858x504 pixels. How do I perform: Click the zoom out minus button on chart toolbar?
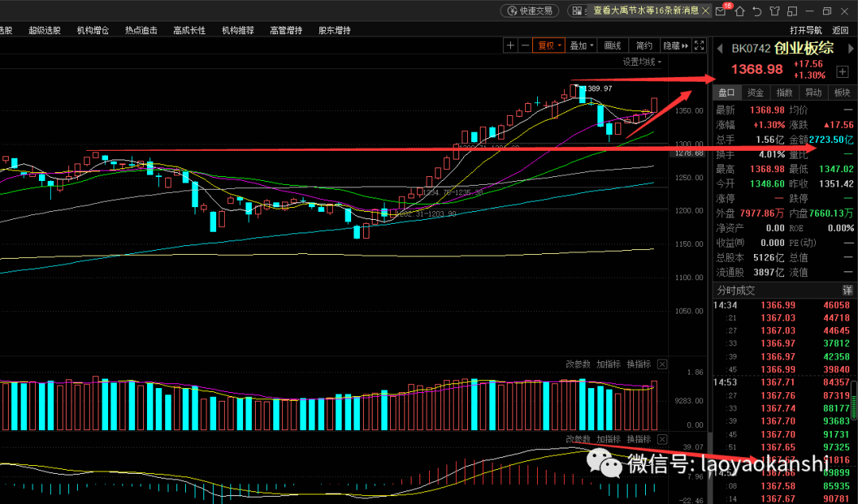pos(525,46)
